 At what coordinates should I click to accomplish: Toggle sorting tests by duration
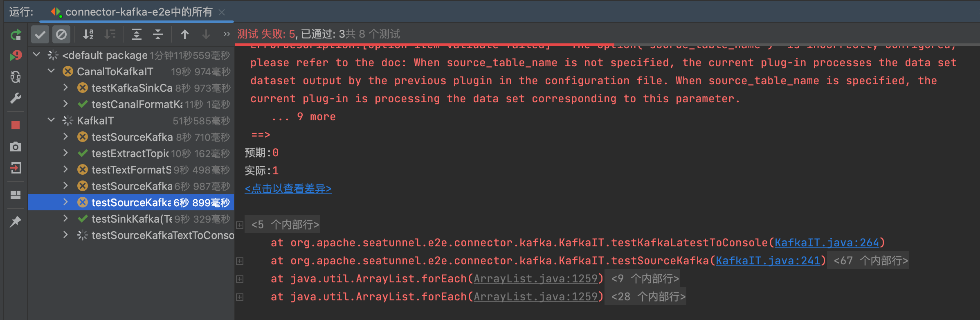[x=110, y=34]
